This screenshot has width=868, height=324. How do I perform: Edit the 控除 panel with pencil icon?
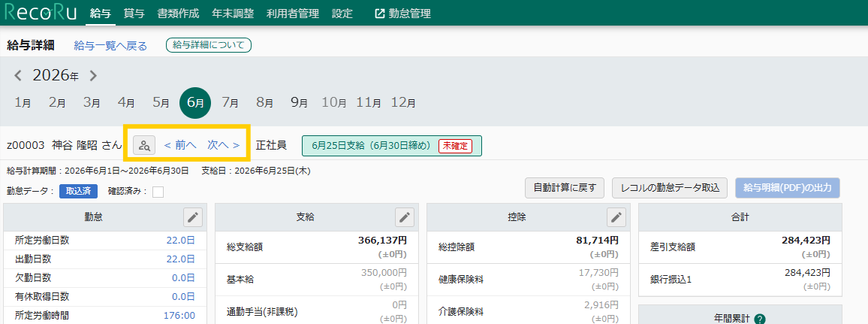click(616, 217)
